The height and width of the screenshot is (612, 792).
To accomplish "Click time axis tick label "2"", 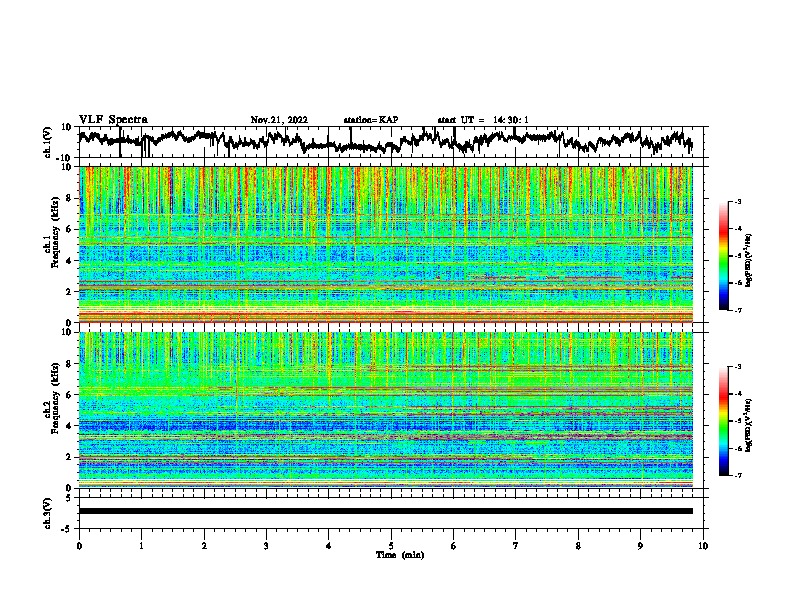I will [204, 546].
